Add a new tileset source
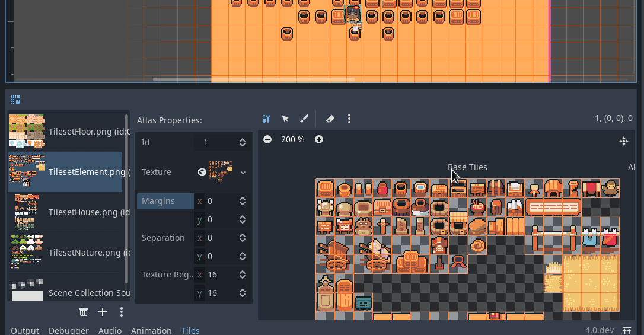The image size is (644, 335). [x=103, y=312]
